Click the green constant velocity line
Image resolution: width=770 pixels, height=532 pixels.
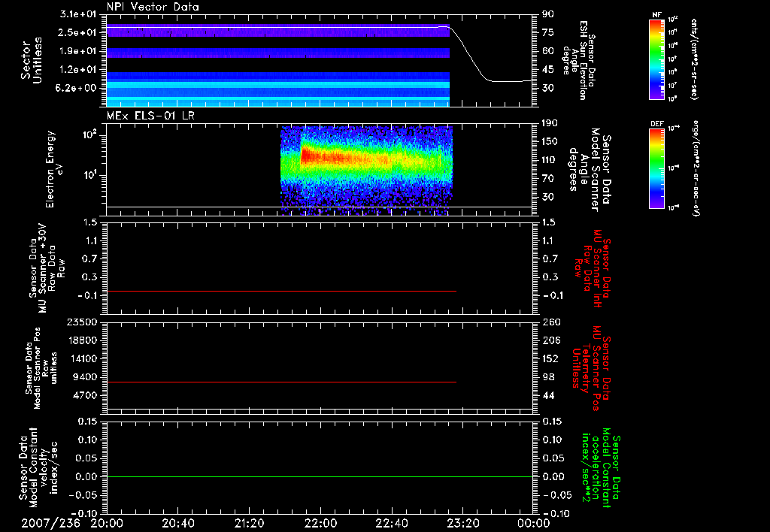tap(320, 477)
